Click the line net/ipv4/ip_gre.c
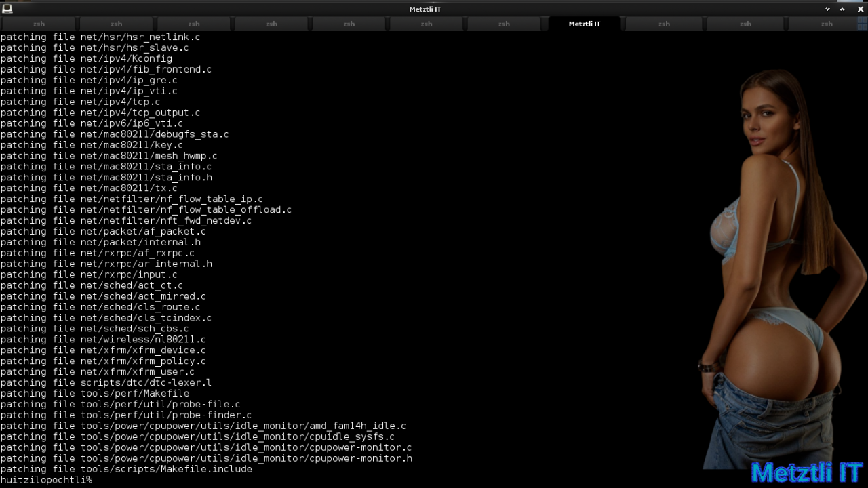Screen dimensions: 868x488 89,80
